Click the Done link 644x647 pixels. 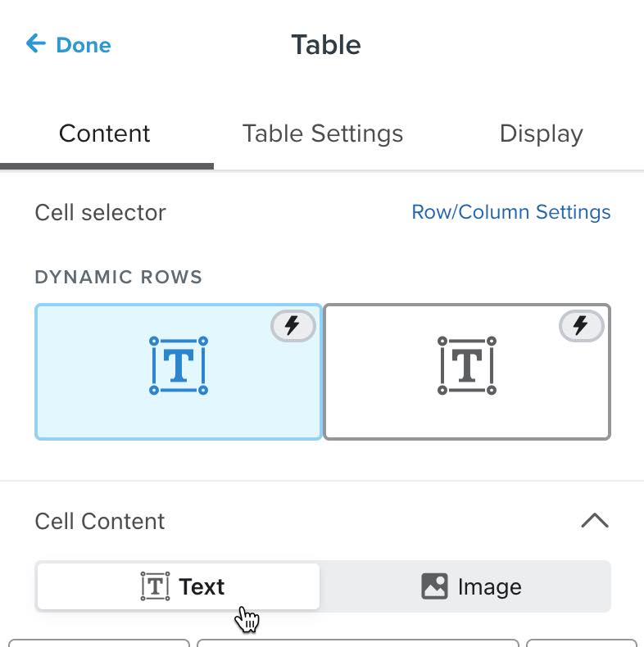(x=83, y=45)
